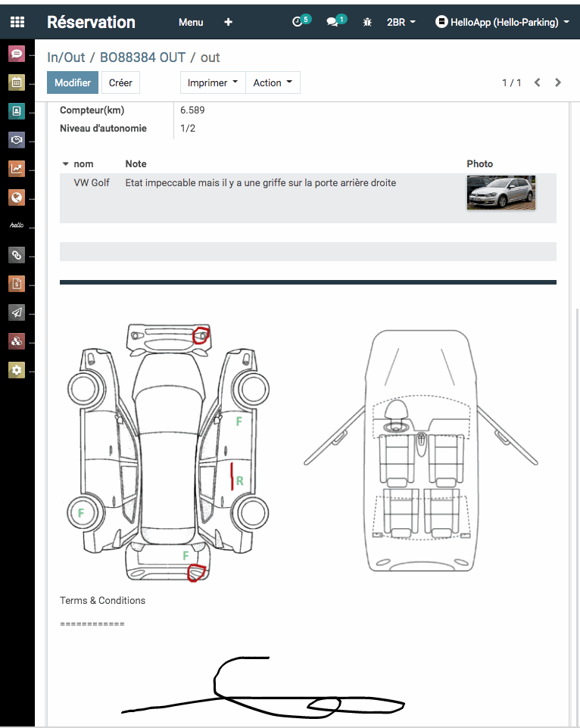Viewport: 580px width, 728px height.
Task: Open the HelloApp user menu
Action: 502,22
